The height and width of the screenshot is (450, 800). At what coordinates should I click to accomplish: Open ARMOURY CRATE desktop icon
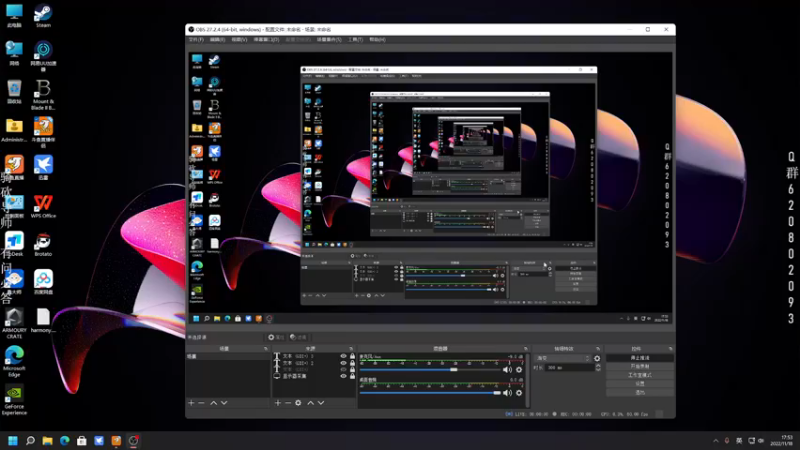(x=14, y=323)
